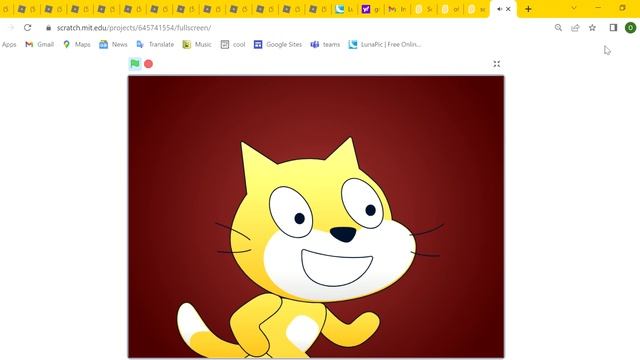Share this page from the toolbar
The image size is (640, 360).
coord(576,28)
